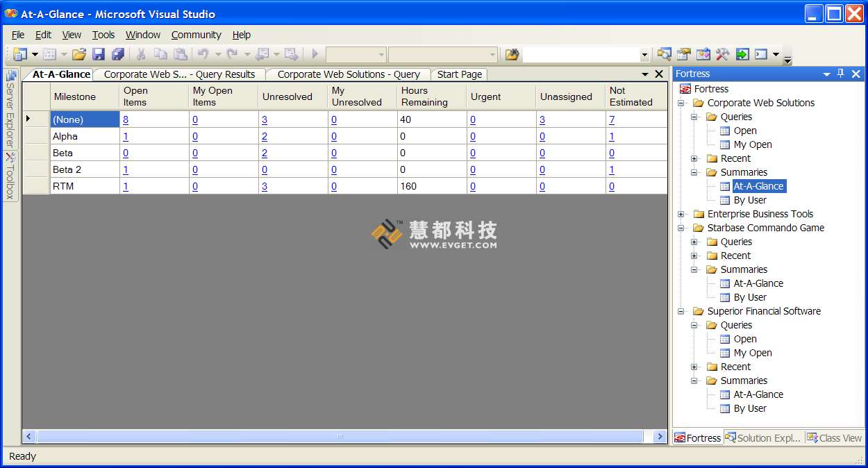
Task: Open the Fortress panel window position menu
Action: click(826, 74)
